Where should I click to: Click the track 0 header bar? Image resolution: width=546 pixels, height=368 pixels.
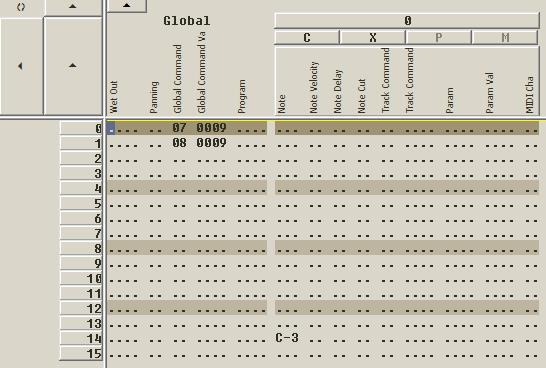407,21
